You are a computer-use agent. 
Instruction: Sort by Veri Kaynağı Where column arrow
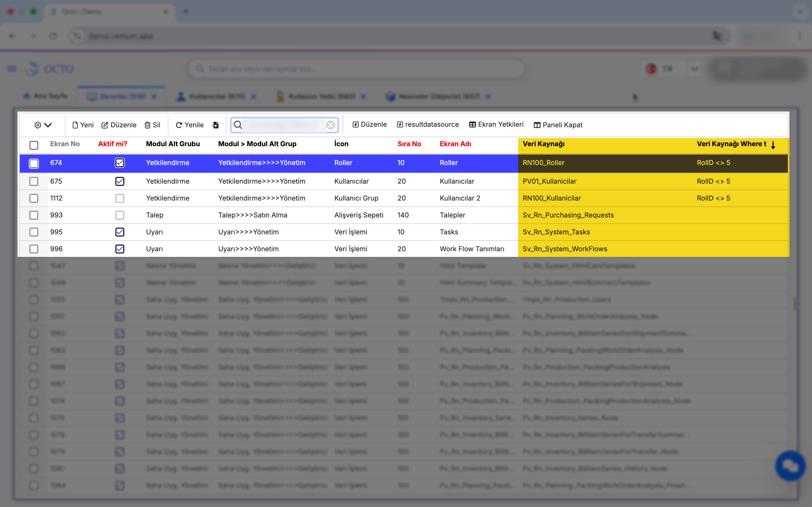point(773,145)
